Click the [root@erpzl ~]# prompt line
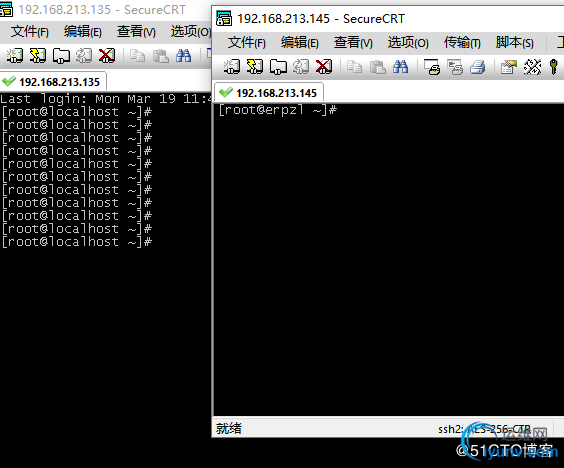Viewport: 564px width, 468px height. [x=278, y=110]
